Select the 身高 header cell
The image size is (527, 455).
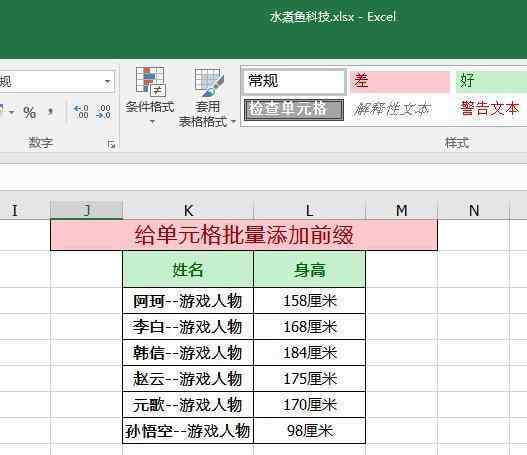pos(310,270)
